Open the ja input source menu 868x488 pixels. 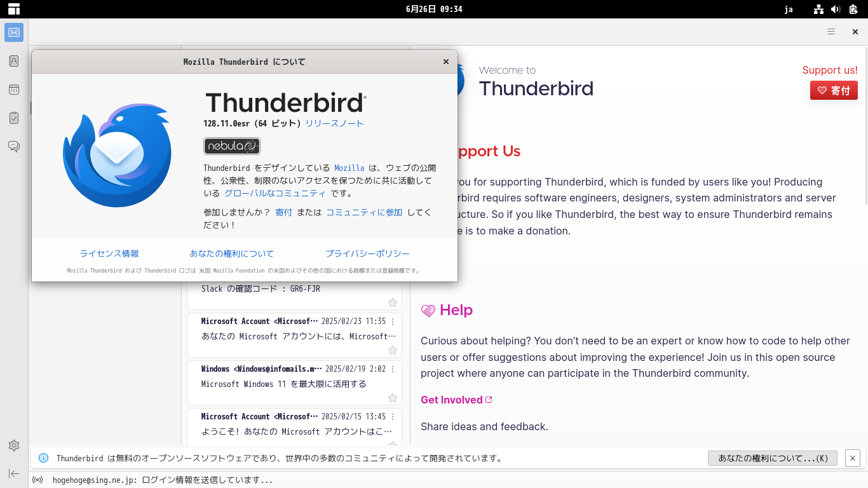click(789, 9)
